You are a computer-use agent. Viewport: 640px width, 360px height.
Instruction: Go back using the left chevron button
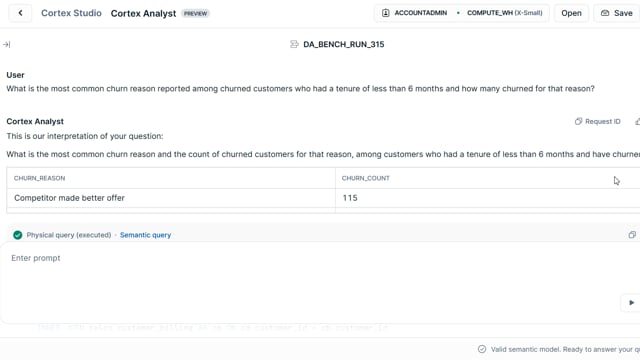[20, 13]
